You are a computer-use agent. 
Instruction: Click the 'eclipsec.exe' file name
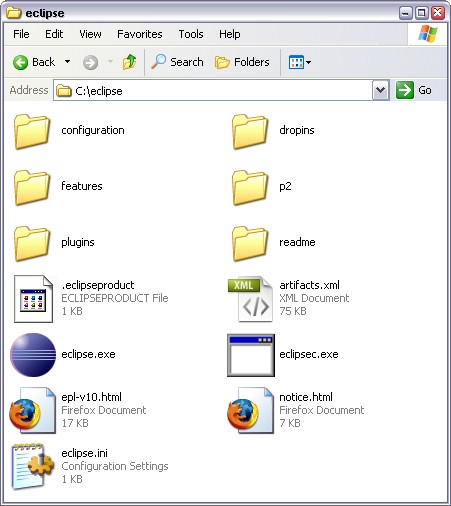coord(309,354)
